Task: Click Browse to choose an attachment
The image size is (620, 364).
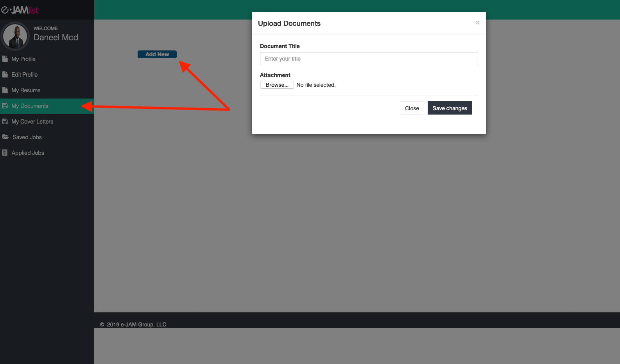Action: [277, 85]
